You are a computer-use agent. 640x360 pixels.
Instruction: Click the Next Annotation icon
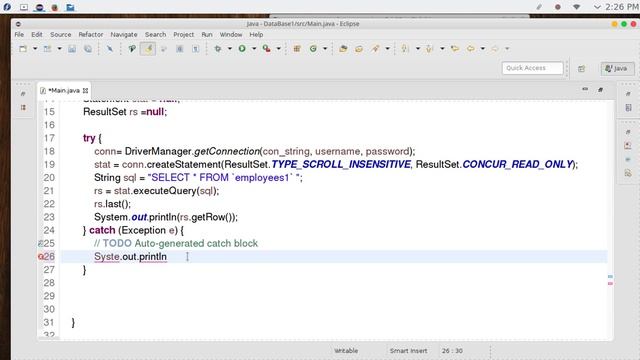point(405,49)
